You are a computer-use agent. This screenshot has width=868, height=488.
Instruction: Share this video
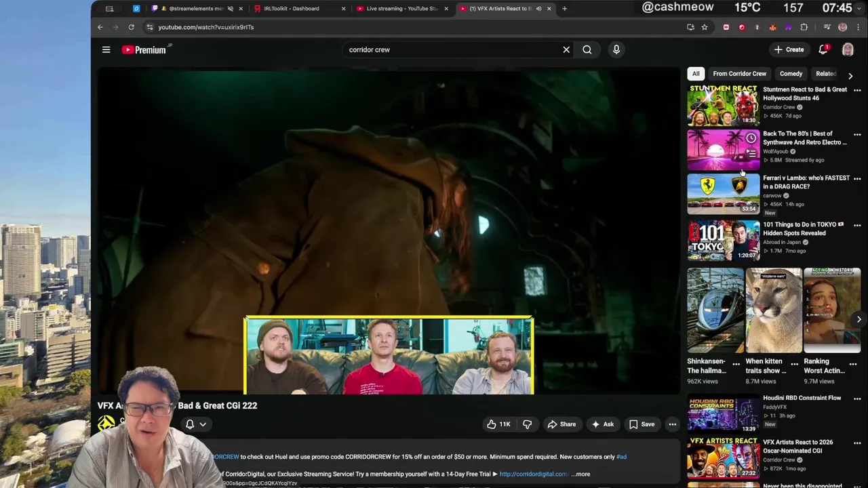pyautogui.click(x=561, y=424)
